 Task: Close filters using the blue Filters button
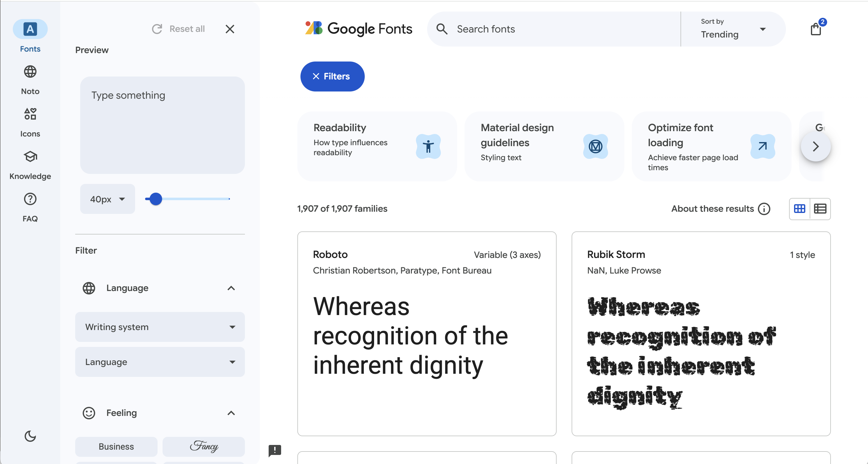(x=332, y=76)
